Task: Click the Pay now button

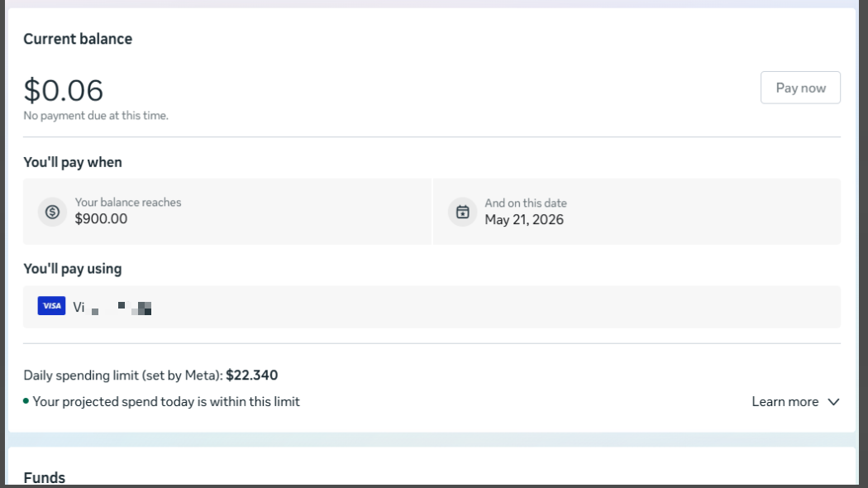Action: [800, 88]
